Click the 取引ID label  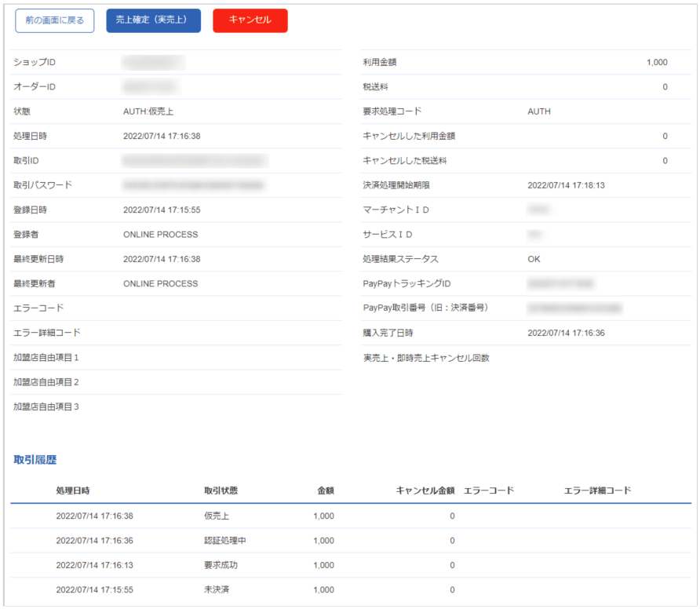click(26, 161)
